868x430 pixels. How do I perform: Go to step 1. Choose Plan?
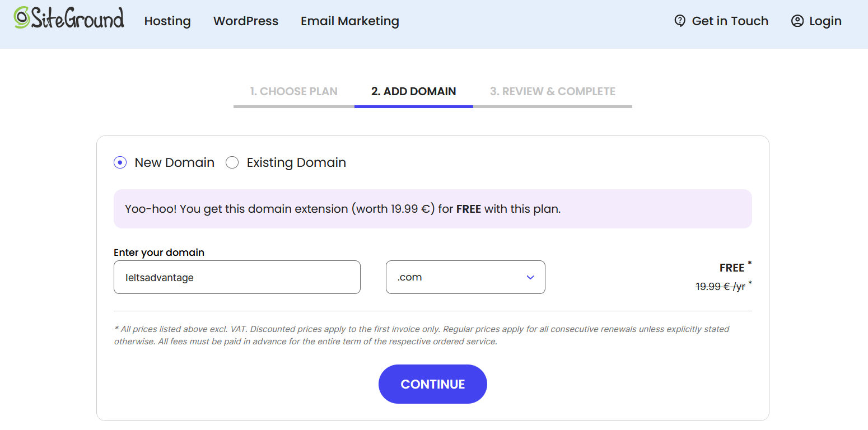click(294, 91)
